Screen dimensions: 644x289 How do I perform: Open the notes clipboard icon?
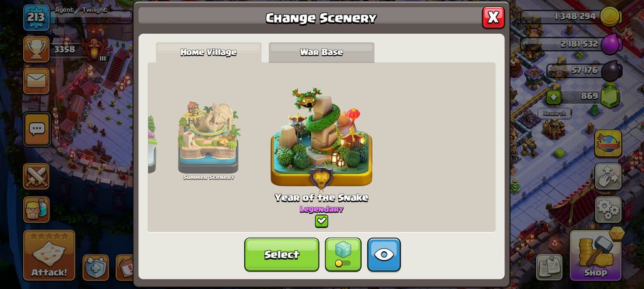click(549, 267)
